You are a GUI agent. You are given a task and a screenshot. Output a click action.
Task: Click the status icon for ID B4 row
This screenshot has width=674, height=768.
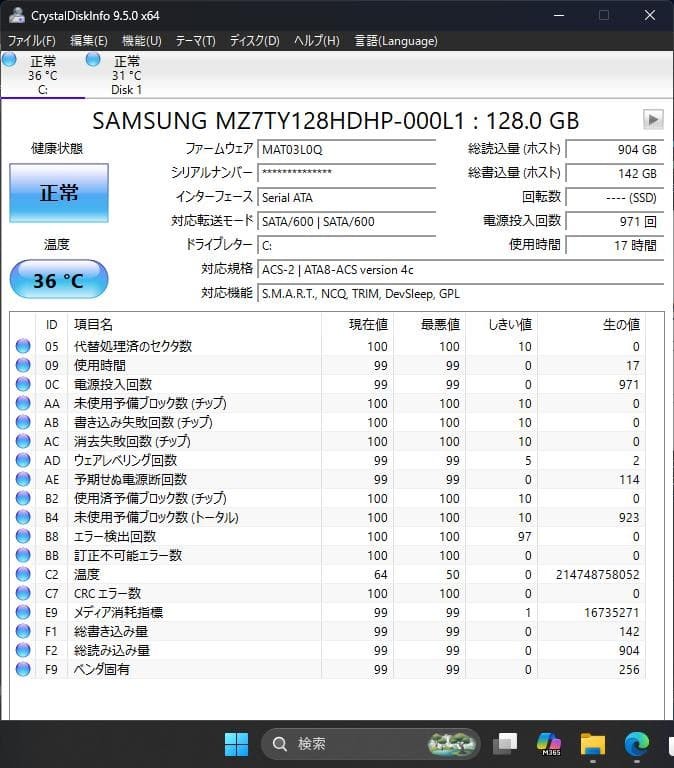23,517
